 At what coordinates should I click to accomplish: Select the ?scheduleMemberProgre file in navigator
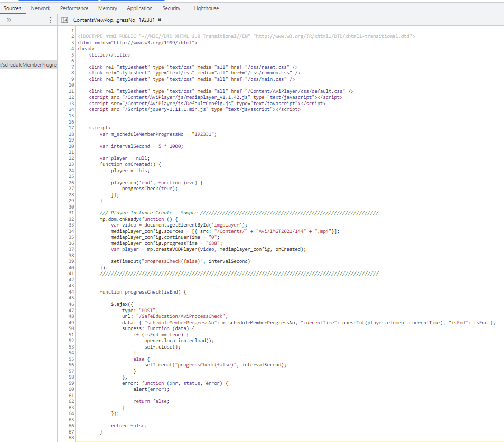29,65
